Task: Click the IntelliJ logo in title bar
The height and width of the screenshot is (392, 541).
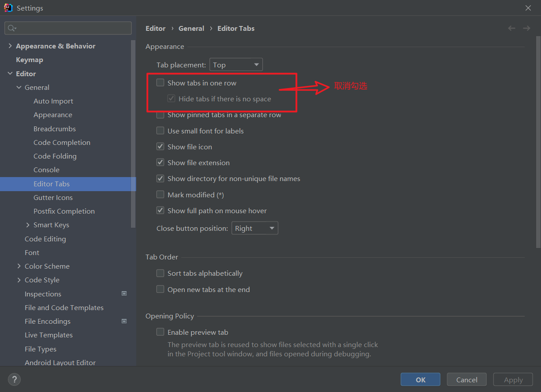Action: [x=8, y=8]
